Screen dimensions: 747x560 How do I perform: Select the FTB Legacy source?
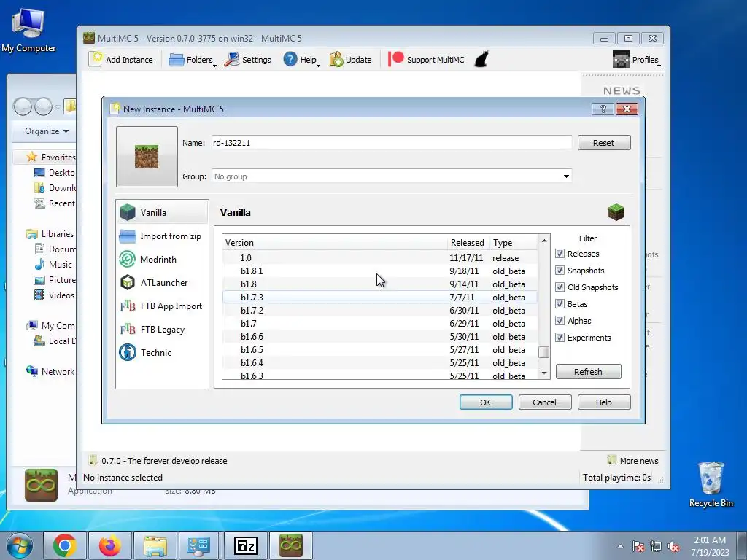(162, 329)
